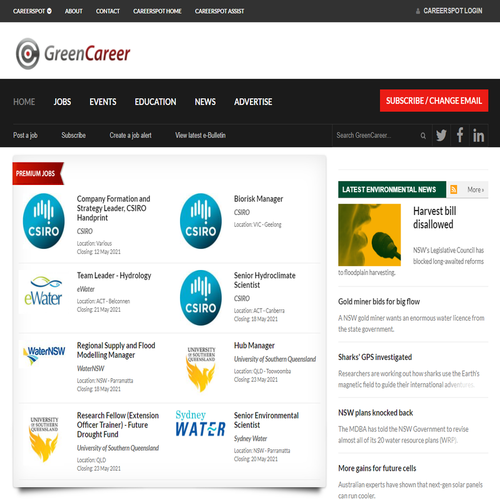
Task: Click eWater company name under Team Leader
Action: 86,289
